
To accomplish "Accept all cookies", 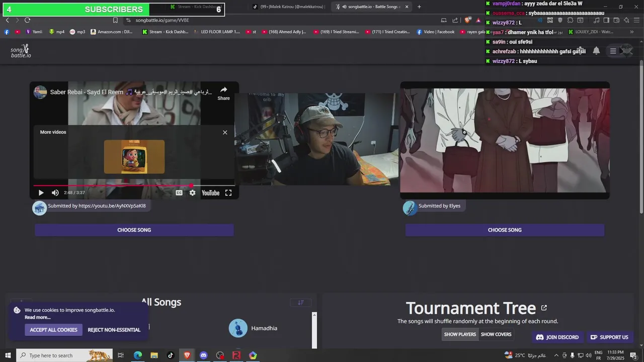I will tap(53, 330).
